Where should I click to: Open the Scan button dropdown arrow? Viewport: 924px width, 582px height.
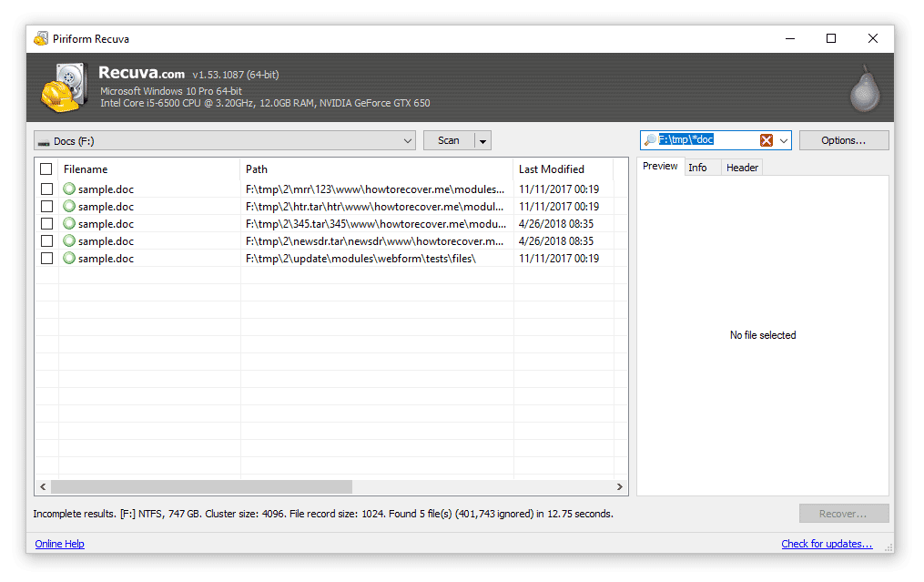point(482,141)
